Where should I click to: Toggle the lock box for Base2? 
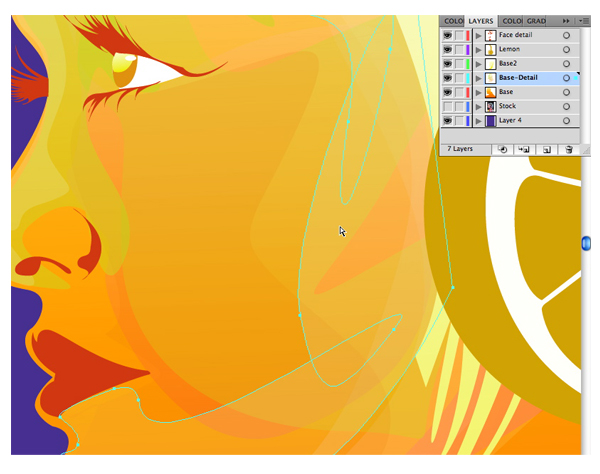click(459, 64)
